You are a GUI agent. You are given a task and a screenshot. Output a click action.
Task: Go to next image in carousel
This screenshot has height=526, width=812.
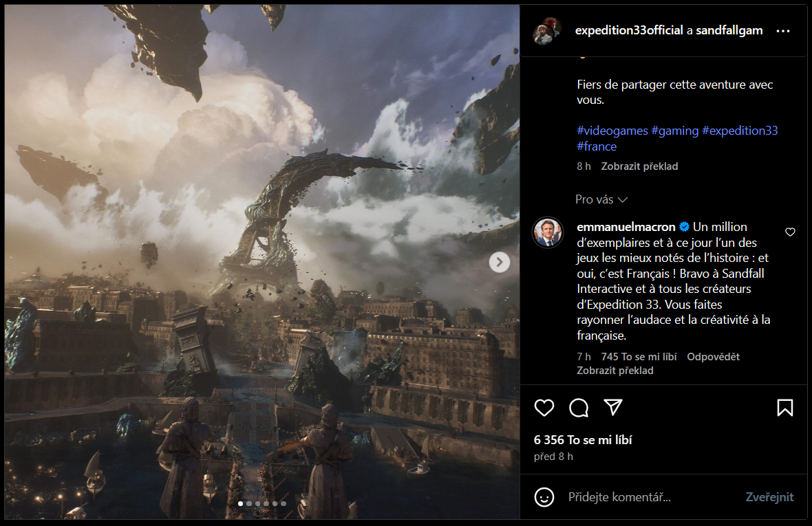500,262
